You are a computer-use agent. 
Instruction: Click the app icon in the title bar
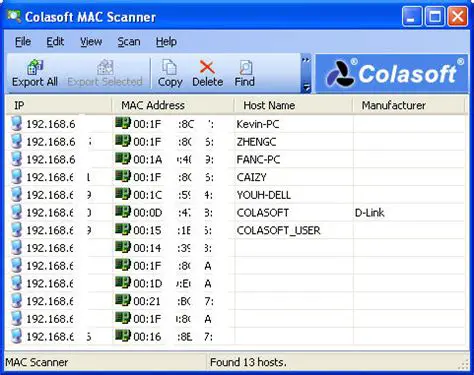pos(14,16)
